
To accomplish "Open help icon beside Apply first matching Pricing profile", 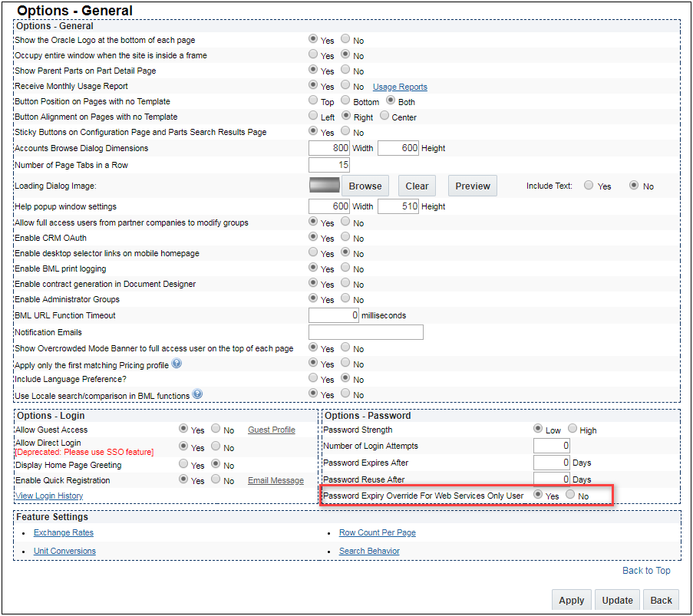I will [177, 364].
